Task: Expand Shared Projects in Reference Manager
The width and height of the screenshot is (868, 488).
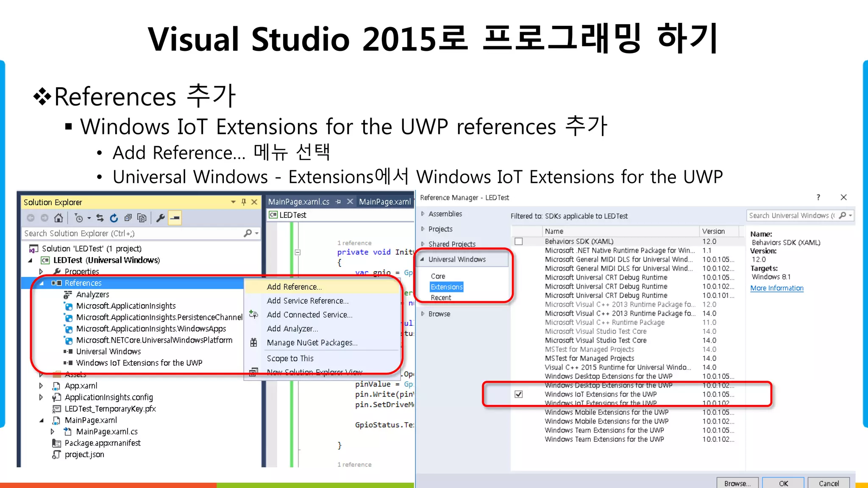Action: tap(423, 244)
